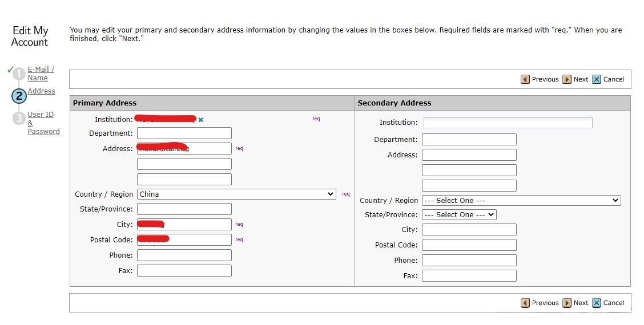Click the bottom Next arrow icon

[x=567, y=303]
